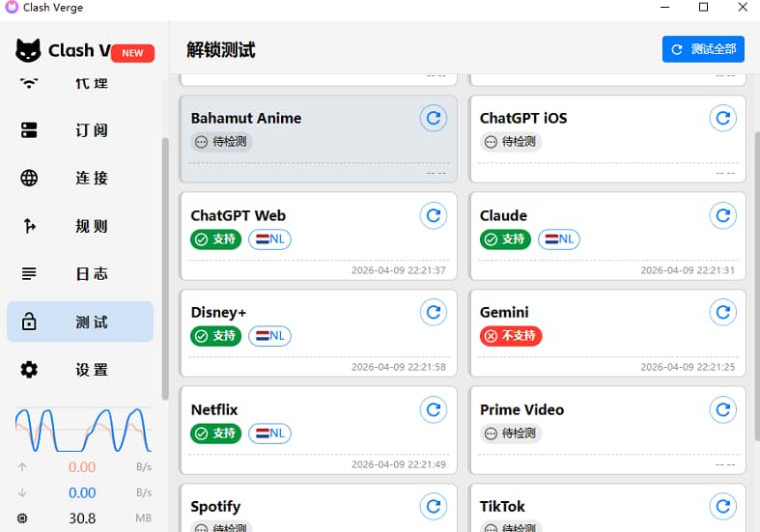Click the Claude card title

point(503,215)
